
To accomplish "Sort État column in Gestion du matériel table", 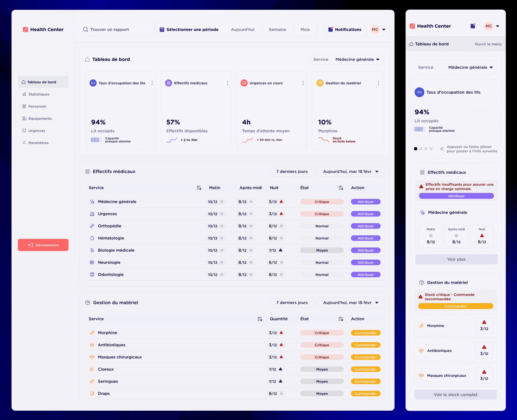I will (x=341, y=319).
